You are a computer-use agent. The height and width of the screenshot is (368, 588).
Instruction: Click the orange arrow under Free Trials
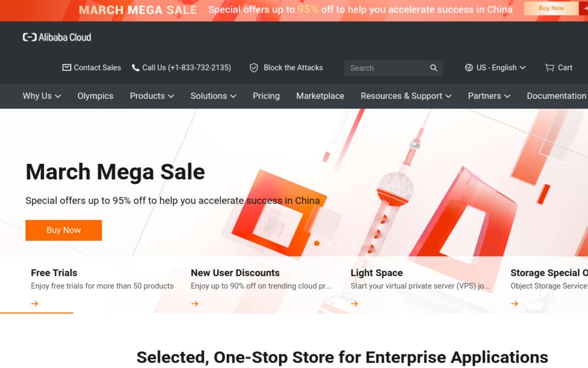pyautogui.click(x=35, y=304)
